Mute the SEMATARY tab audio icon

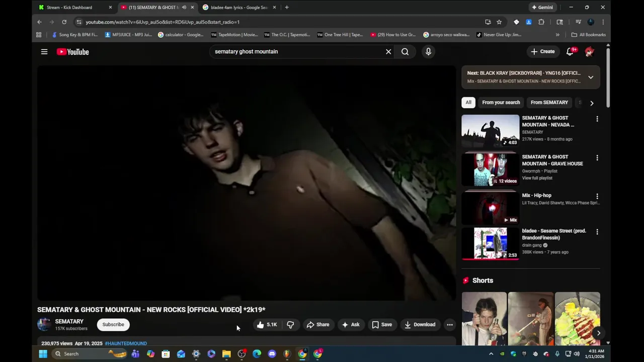pyautogui.click(x=184, y=8)
